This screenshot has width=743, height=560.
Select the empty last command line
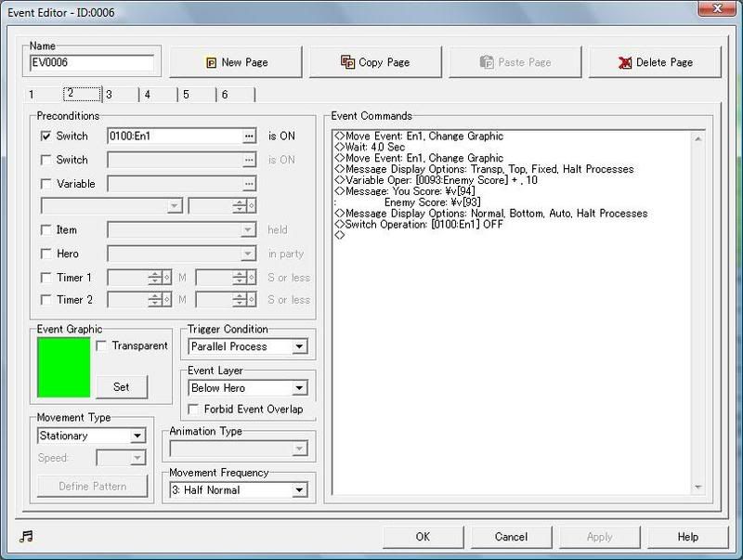point(340,236)
